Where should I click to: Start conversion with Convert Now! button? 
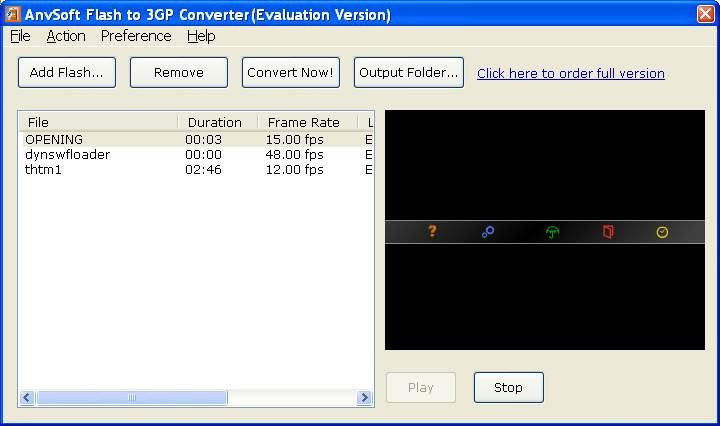291,73
